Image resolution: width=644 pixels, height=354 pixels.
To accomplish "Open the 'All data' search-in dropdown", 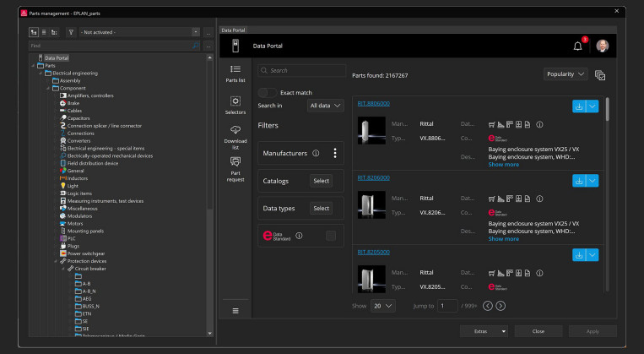I will (x=326, y=106).
